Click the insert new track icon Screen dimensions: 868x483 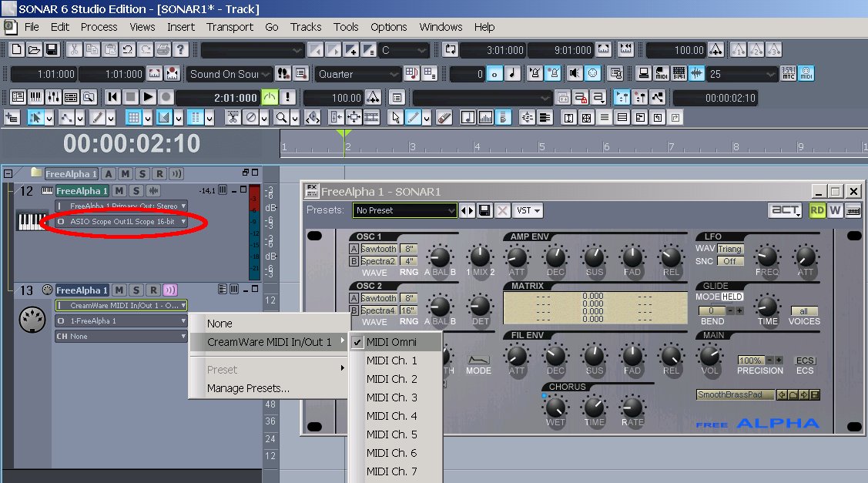[x=12, y=117]
